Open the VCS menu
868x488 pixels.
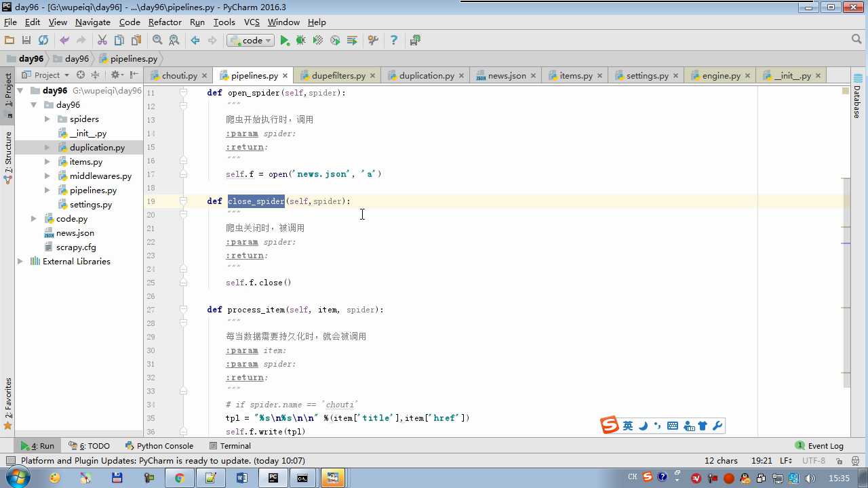252,22
